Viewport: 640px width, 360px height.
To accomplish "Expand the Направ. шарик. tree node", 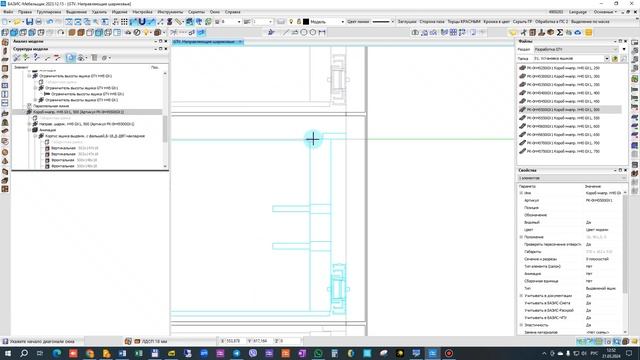I will click(x=29, y=124).
